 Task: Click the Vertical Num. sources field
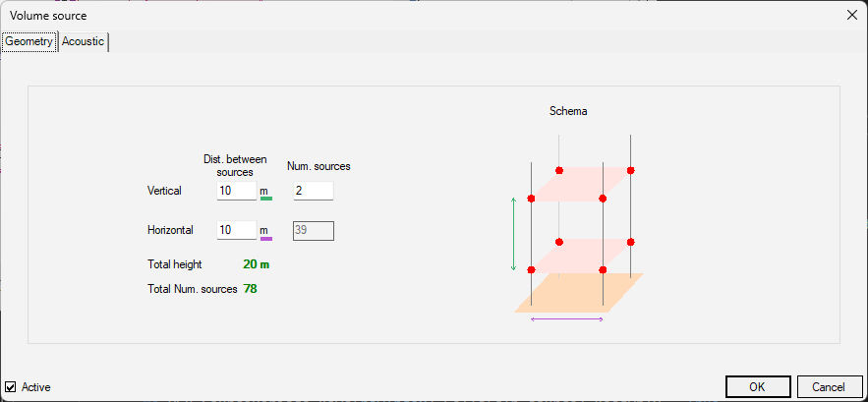pyautogui.click(x=314, y=191)
